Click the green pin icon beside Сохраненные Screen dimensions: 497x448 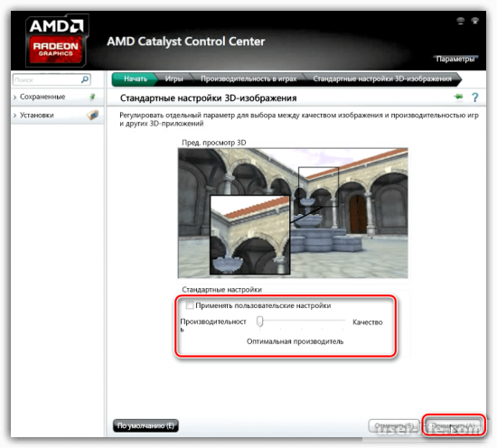pyautogui.click(x=92, y=97)
